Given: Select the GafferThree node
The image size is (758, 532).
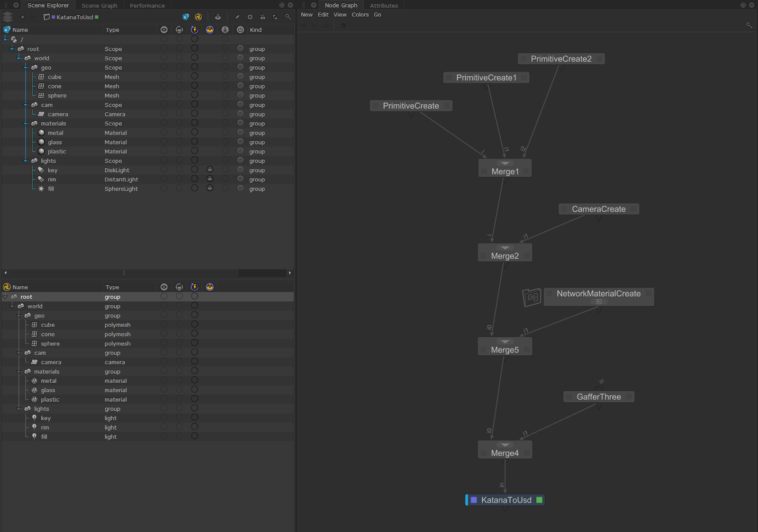Looking at the screenshot, I should pyautogui.click(x=598, y=397).
